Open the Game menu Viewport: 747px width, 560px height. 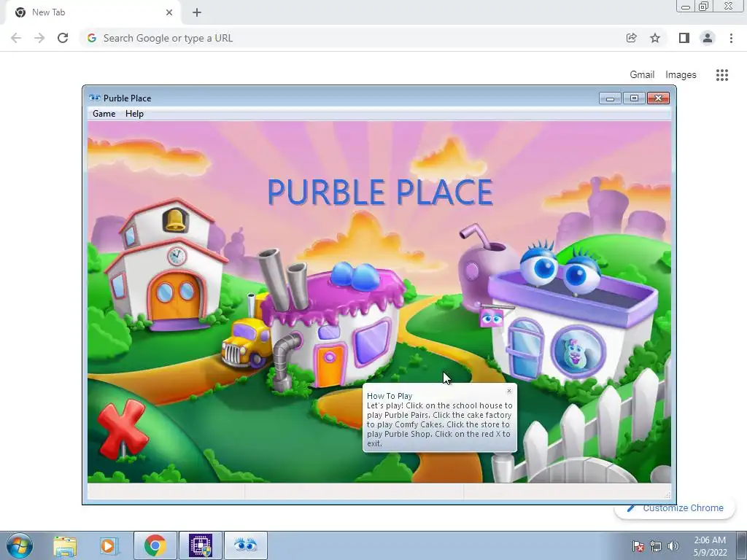(104, 114)
